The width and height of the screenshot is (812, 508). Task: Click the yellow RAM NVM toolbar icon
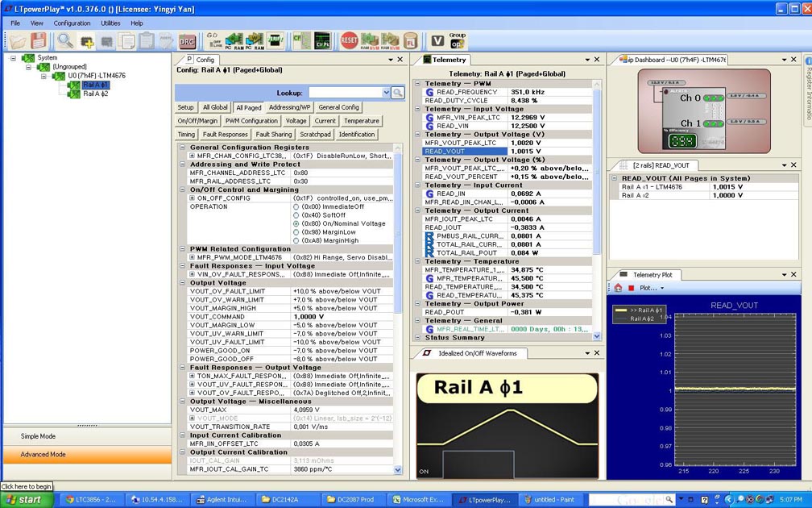pyautogui.click(x=390, y=40)
